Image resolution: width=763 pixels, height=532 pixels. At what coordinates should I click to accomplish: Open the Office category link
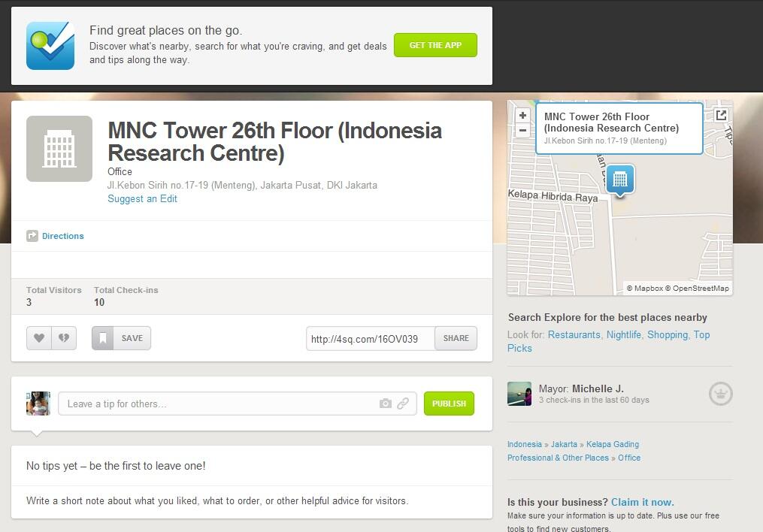coord(629,458)
